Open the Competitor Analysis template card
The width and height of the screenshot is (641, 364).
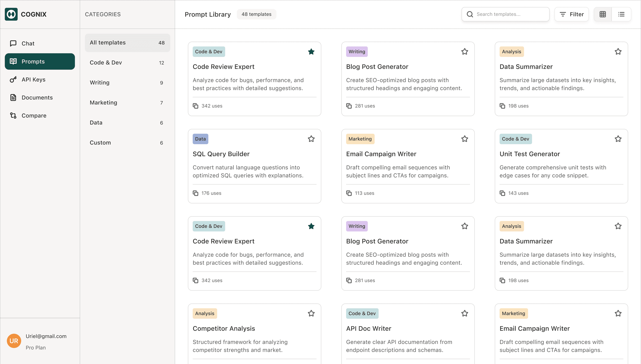click(x=224, y=328)
